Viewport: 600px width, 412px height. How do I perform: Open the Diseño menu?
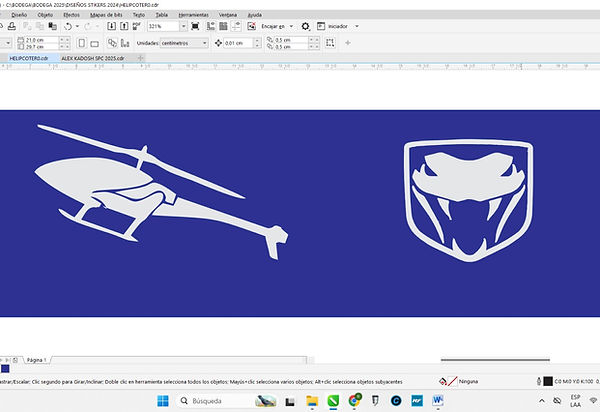19,15
